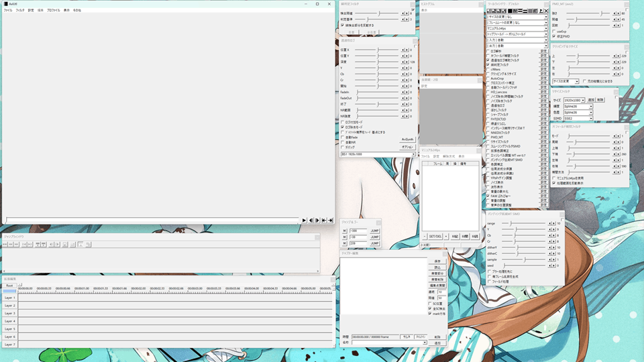Click the -300 input field in jump window
Viewport: 644px width, 362px height.
pyautogui.click(x=358, y=231)
